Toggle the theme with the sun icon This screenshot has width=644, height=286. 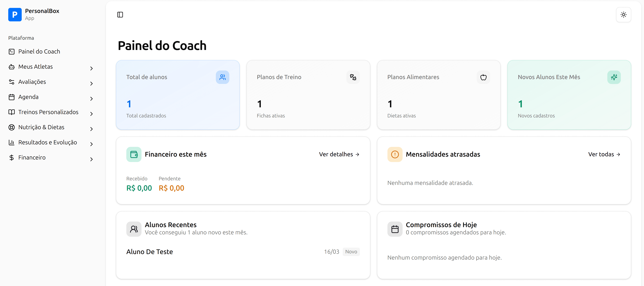(x=623, y=14)
